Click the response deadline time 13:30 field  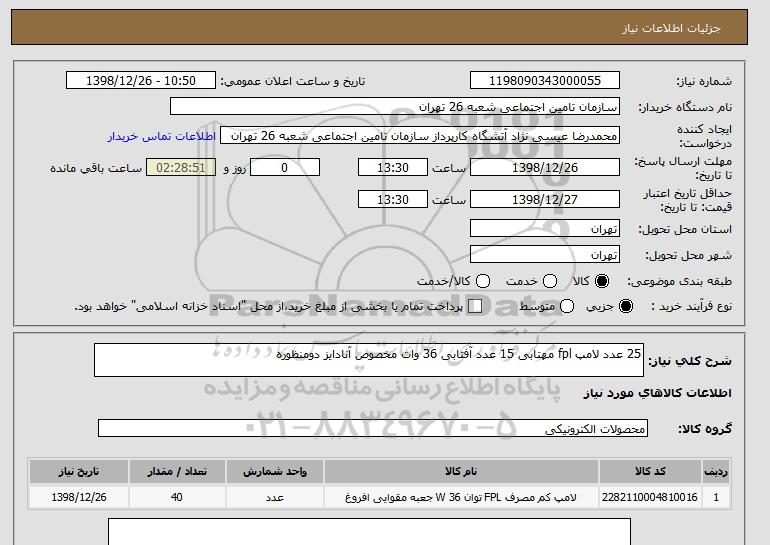(393, 167)
